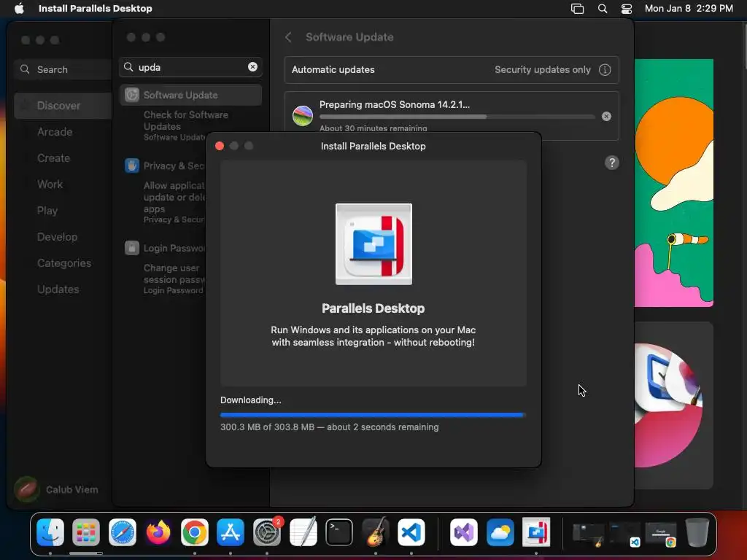
Task: Go back from Software Update pane
Action: (x=288, y=37)
